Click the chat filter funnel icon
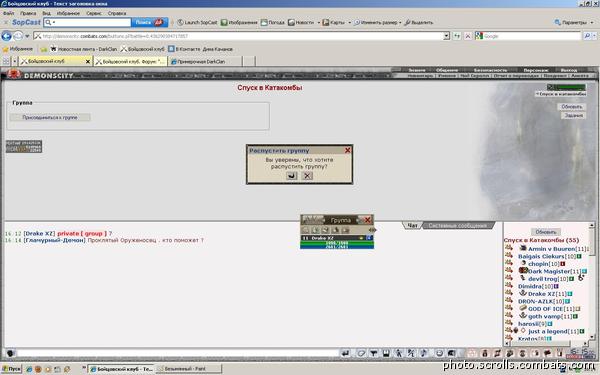Image resolution: width=600 pixels, height=375 pixels. [373, 353]
